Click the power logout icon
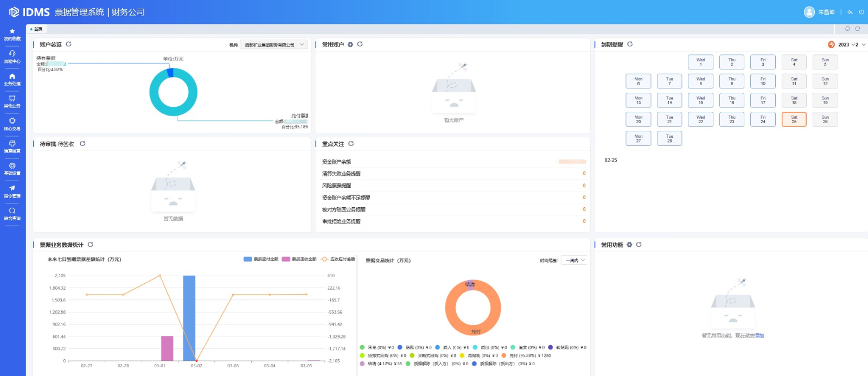Image resolution: width=868 pixels, height=376 pixels. [861, 12]
